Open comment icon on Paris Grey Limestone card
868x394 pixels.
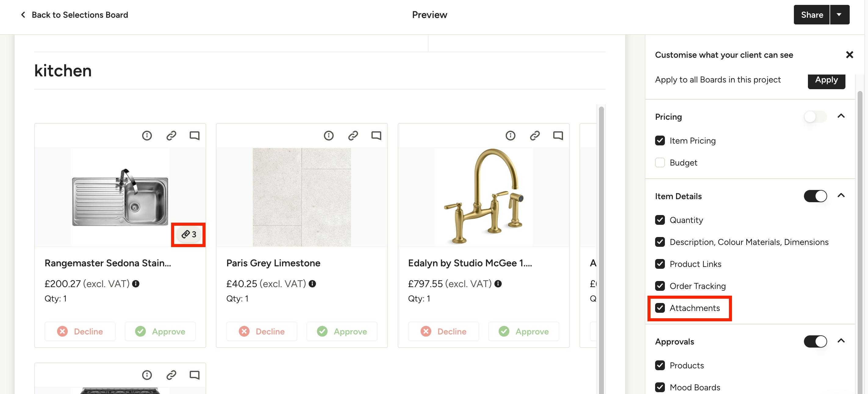376,136
